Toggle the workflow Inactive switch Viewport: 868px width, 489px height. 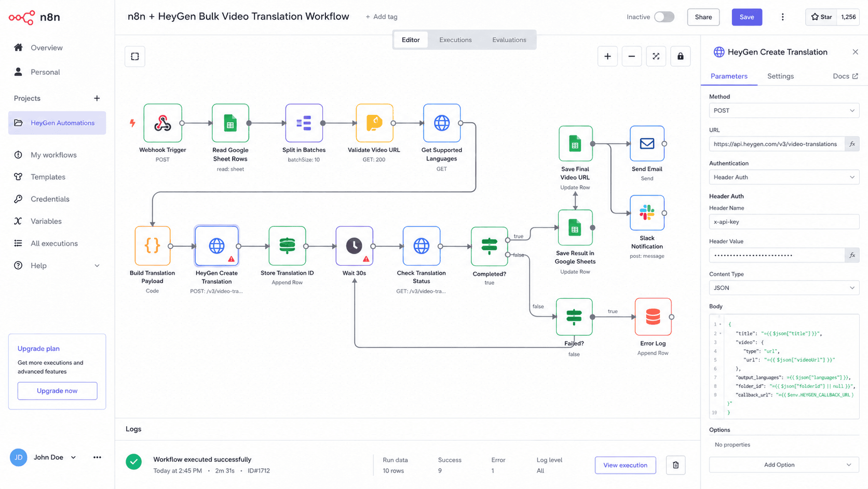664,17
